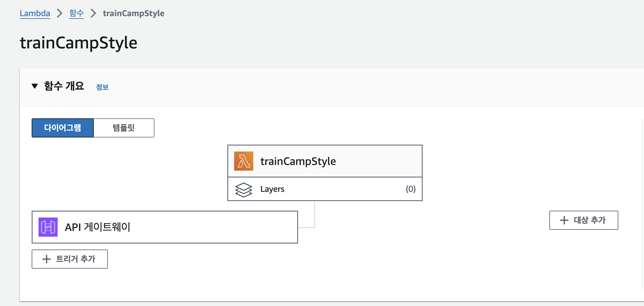Viewport: 644px width, 306px height.
Task: Open the Lambda breadcrumb link
Action: [x=35, y=13]
